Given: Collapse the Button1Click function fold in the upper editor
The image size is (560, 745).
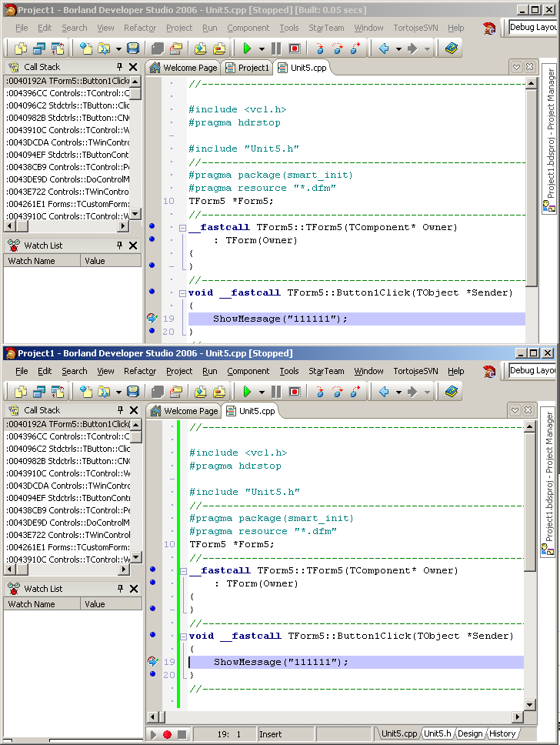Looking at the screenshot, I should coord(182,292).
